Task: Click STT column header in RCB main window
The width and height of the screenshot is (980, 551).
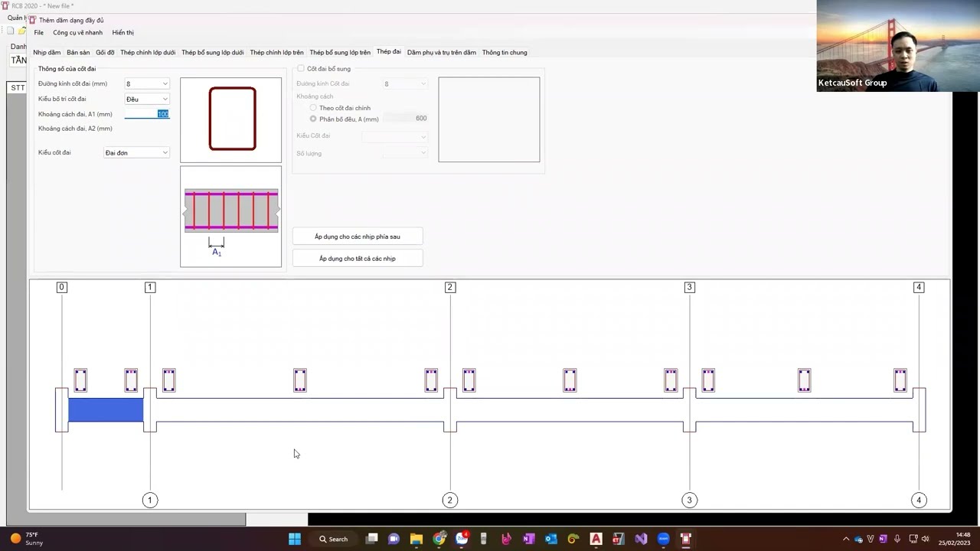Action: [x=18, y=87]
